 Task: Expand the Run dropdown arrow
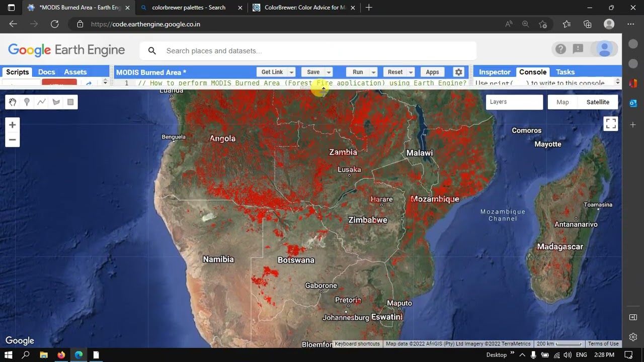[373, 72]
